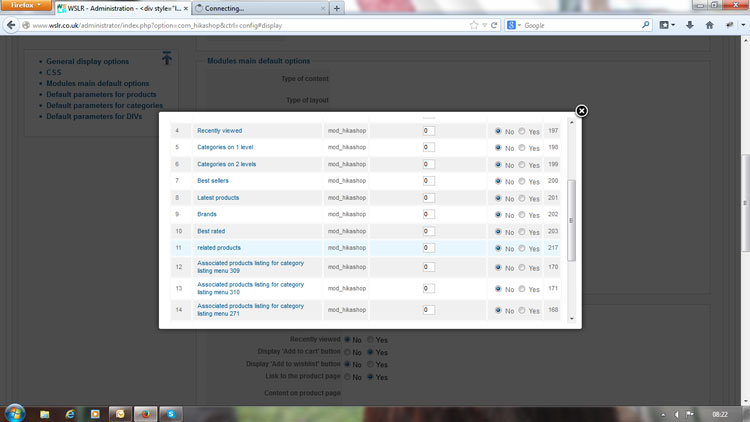
Task: Open Windows Media Player taskbar icon
Action: [x=95, y=414]
